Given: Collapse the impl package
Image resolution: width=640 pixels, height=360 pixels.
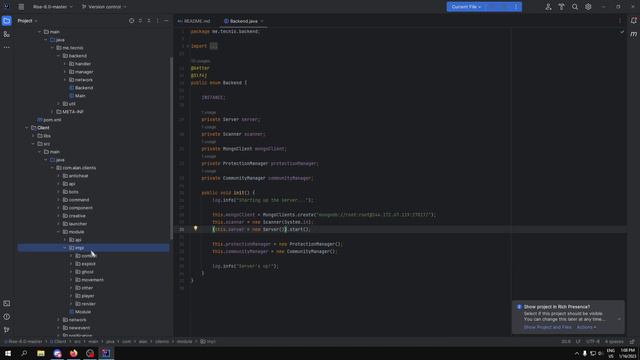Looking at the screenshot, I should tap(65, 248).
